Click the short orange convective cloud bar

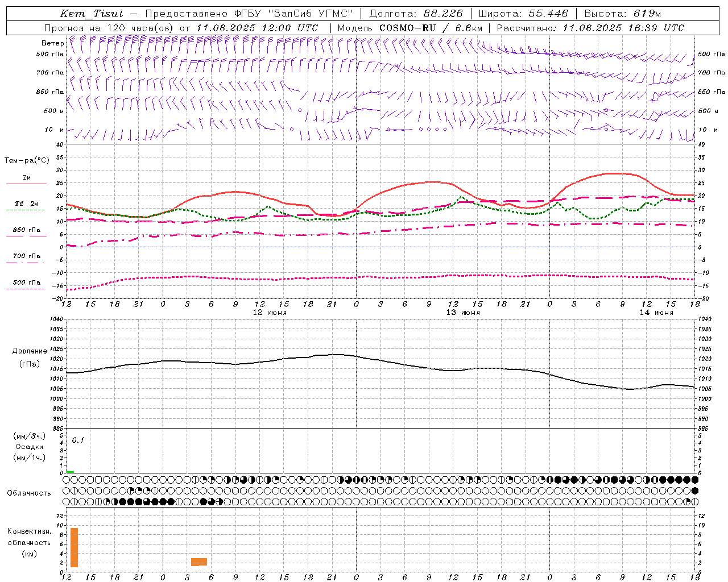(199, 562)
